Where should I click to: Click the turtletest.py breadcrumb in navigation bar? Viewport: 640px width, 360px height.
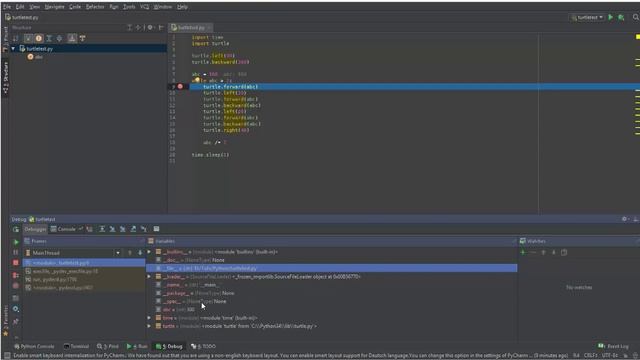[22, 17]
